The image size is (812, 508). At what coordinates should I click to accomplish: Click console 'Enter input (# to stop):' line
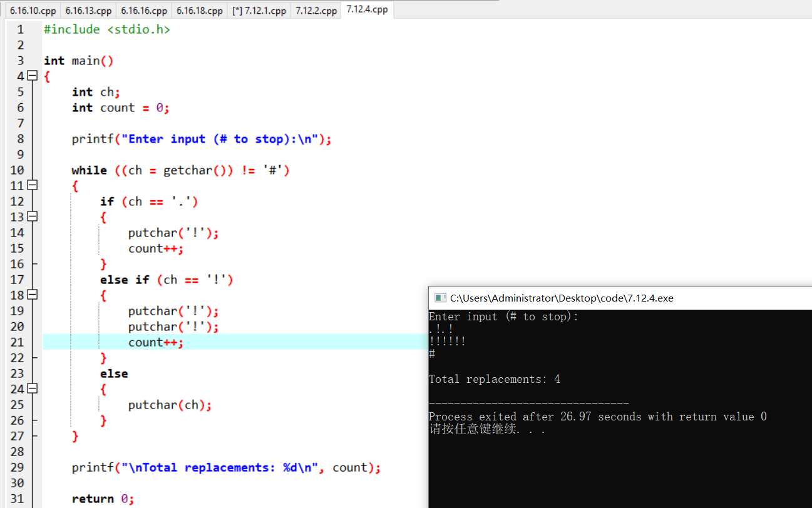tap(504, 317)
